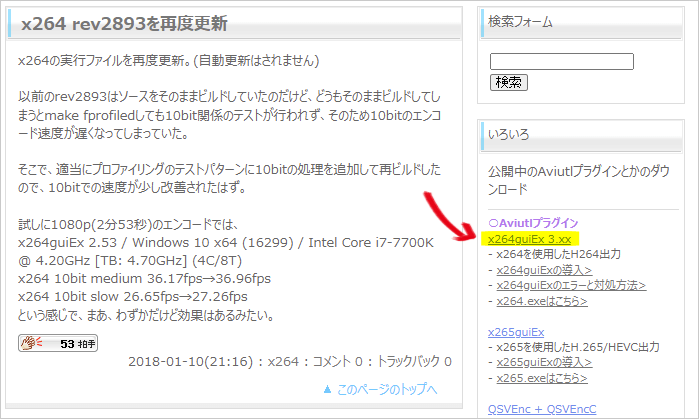Click the 検索フォーム sidebar heading

coord(520,22)
